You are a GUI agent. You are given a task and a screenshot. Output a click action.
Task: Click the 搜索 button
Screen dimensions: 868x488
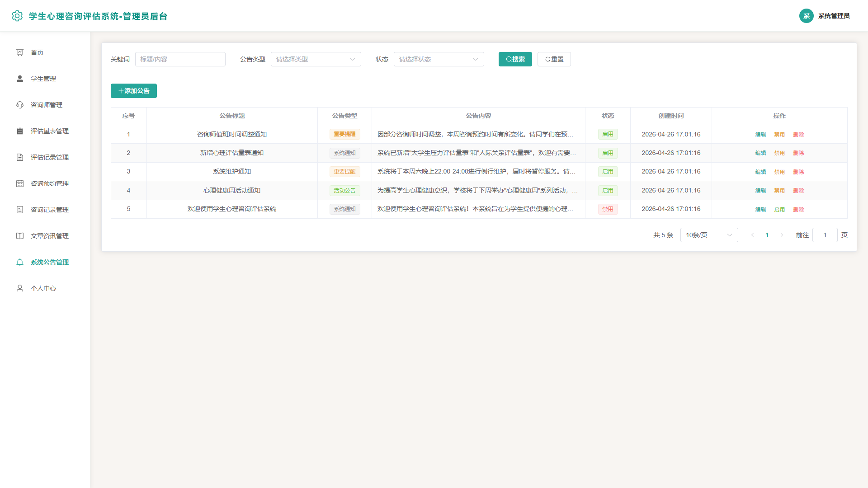click(515, 59)
